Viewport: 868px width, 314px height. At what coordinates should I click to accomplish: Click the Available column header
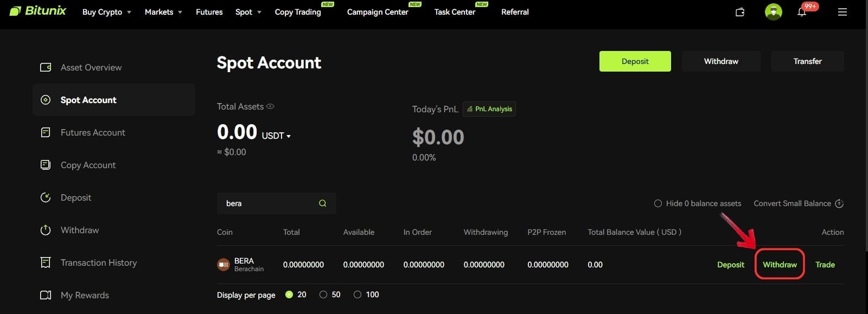click(x=359, y=232)
